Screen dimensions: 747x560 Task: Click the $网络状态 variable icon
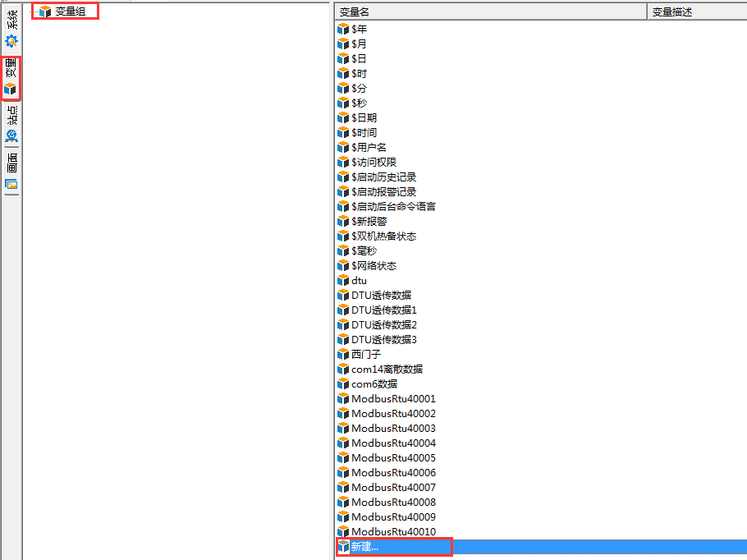coord(343,266)
